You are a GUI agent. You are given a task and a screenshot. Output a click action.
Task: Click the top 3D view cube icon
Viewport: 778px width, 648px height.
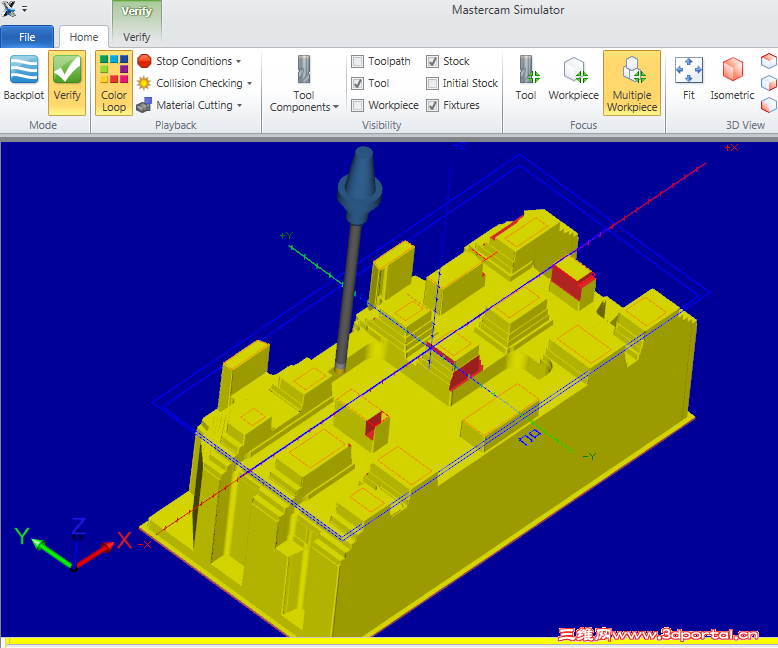click(769, 61)
